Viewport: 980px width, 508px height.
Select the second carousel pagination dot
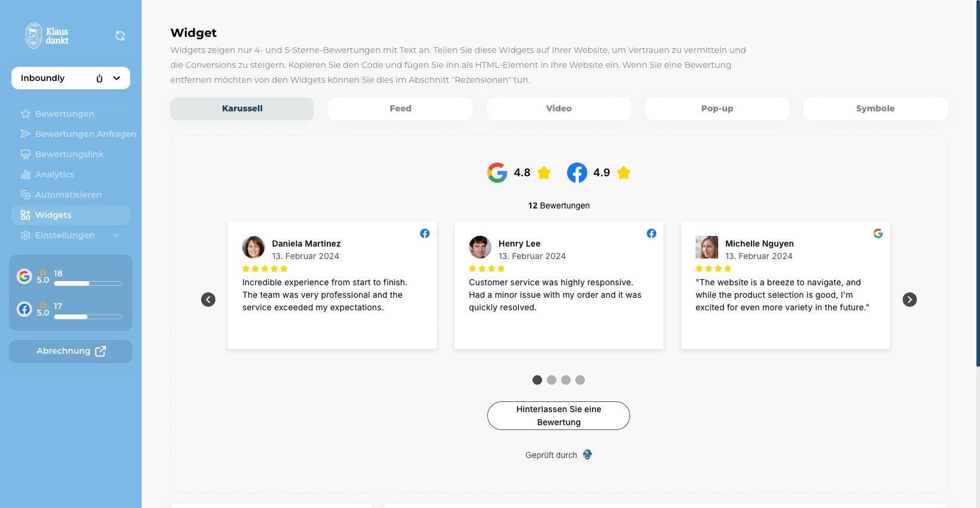(552, 380)
